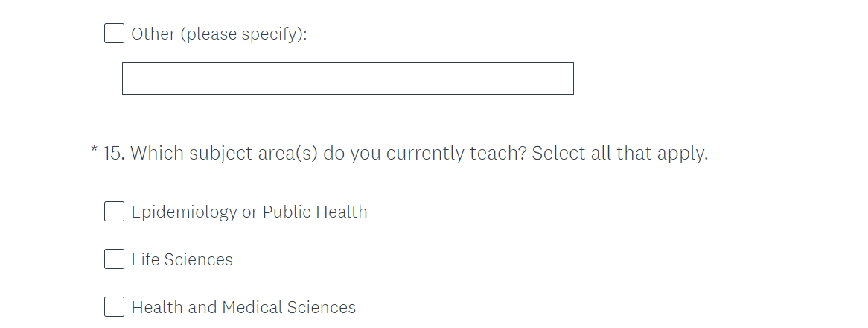Click the 'Life Sciences' option label
Viewport: 868px width, 328px height.
[x=182, y=259]
